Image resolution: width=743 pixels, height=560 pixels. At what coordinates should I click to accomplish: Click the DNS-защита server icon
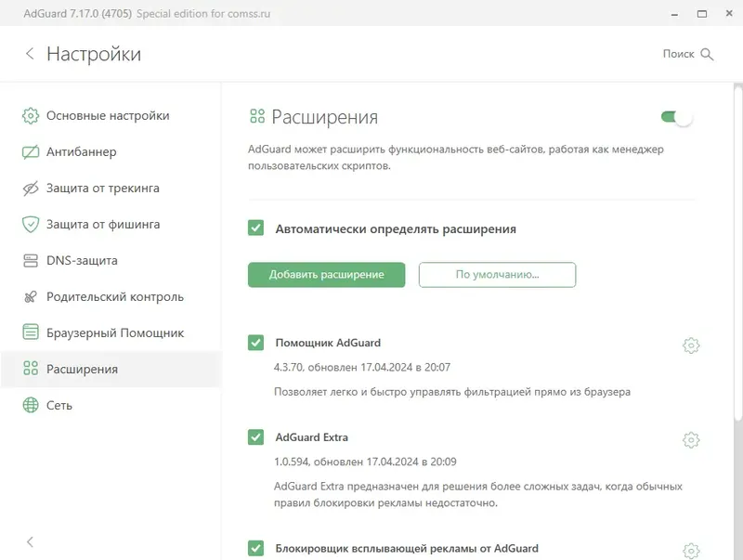click(31, 261)
